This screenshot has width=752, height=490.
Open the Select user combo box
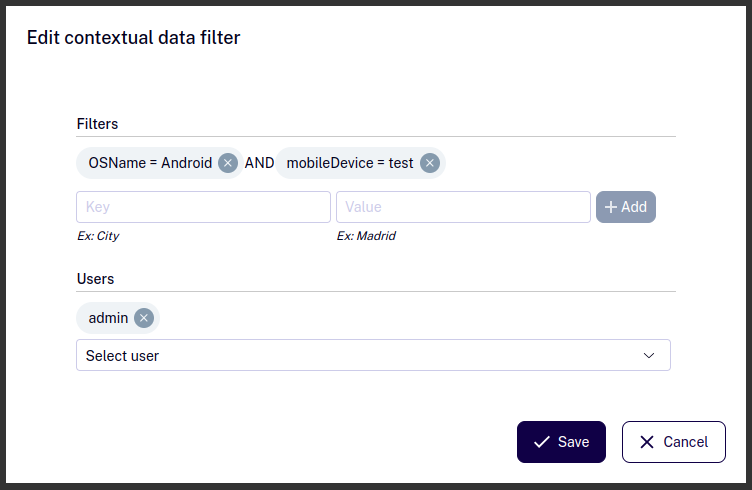click(x=373, y=355)
